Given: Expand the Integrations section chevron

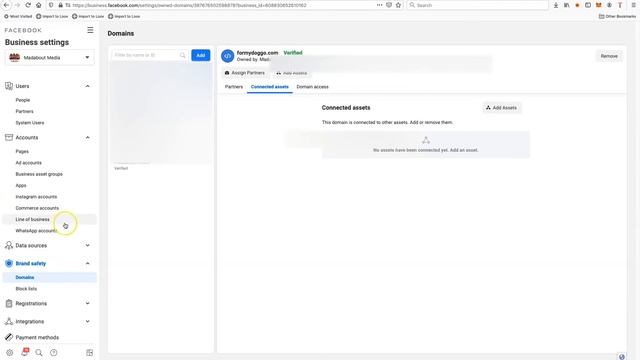Looking at the screenshot, I should point(87,321).
